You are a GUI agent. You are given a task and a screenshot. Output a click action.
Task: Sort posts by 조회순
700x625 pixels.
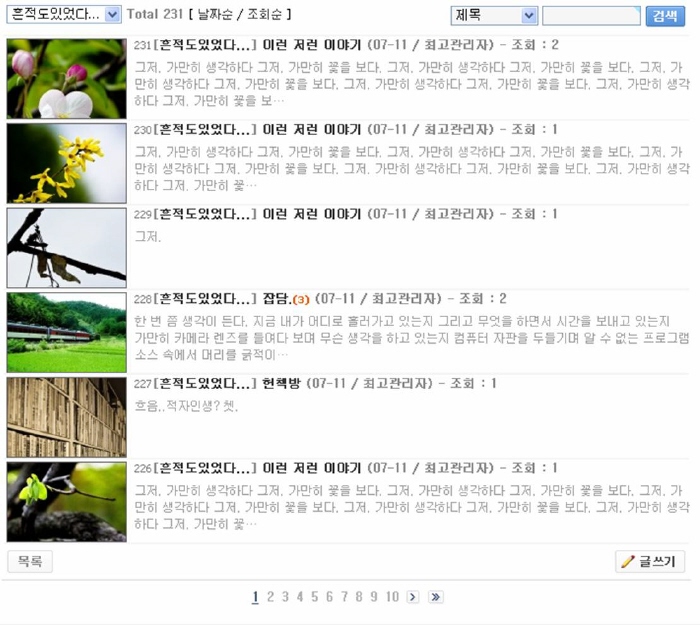tap(265, 14)
